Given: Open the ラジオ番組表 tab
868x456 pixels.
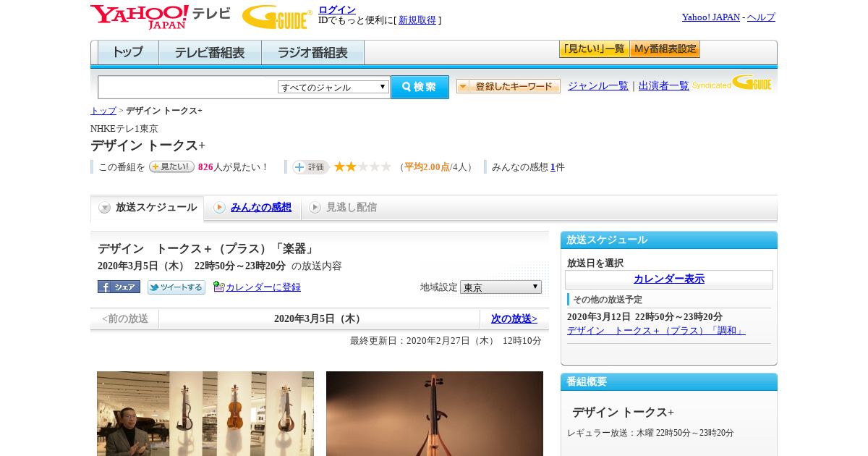Looking at the screenshot, I should 312,52.
